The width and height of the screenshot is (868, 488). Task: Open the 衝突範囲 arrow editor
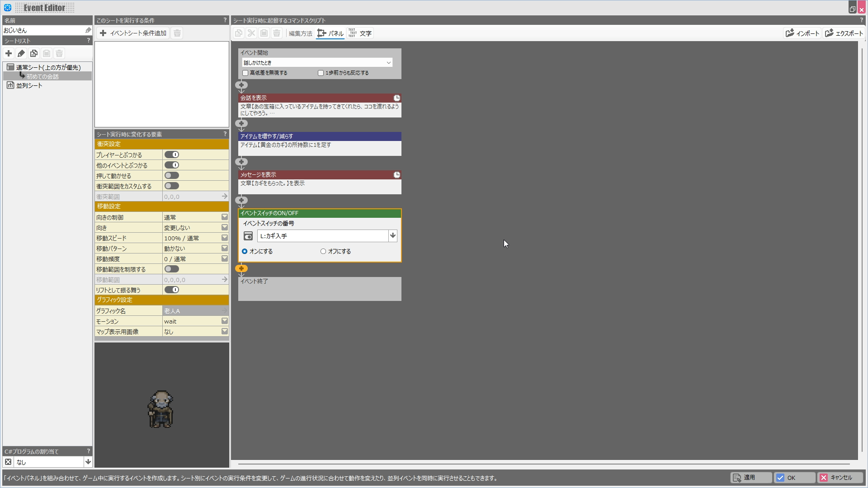pyautogui.click(x=224, y=196)
